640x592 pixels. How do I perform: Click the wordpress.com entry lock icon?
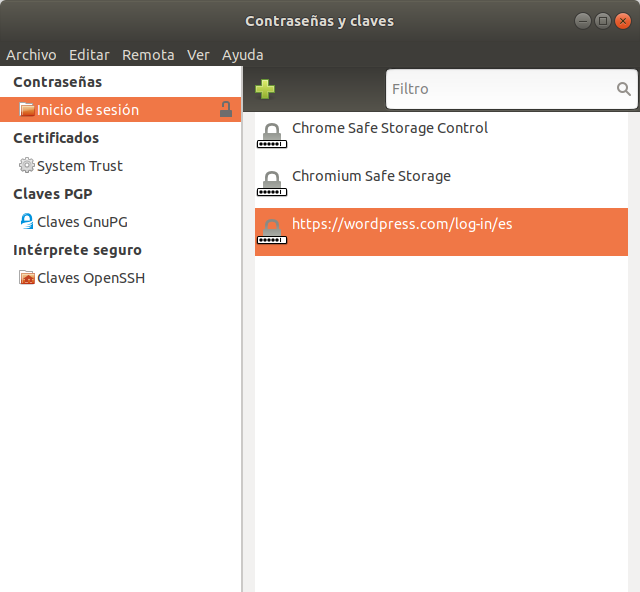point(271,231)
